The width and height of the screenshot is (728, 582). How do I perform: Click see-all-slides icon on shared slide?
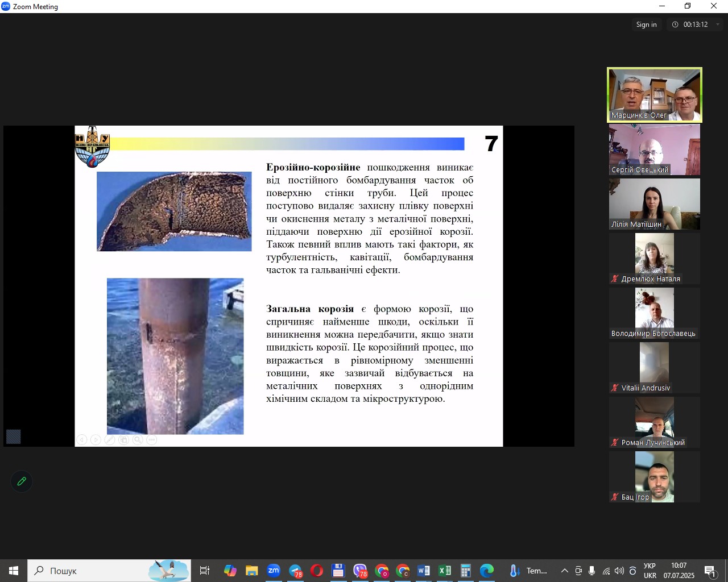click(123, 440)
